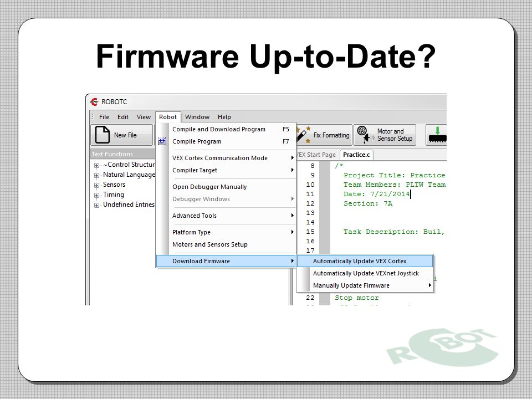Screen dimensions: 532x399
Task: Click the Motor and Sensor Setup icon
Action: [x=365, y=135]
